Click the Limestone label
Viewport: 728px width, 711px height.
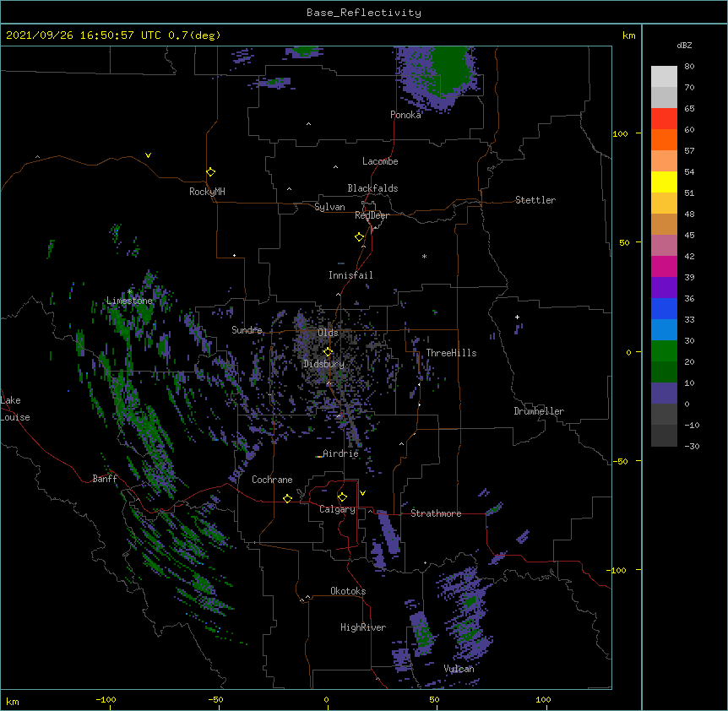point(129,301)
